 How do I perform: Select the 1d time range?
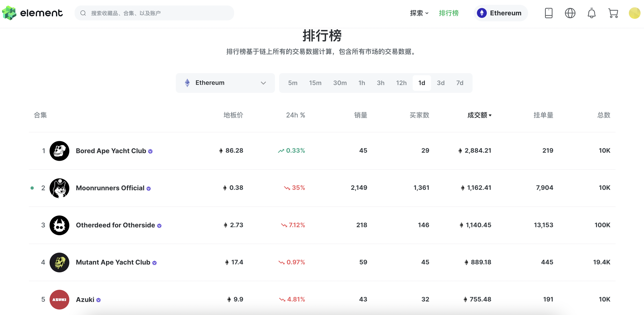pos(422,83)
